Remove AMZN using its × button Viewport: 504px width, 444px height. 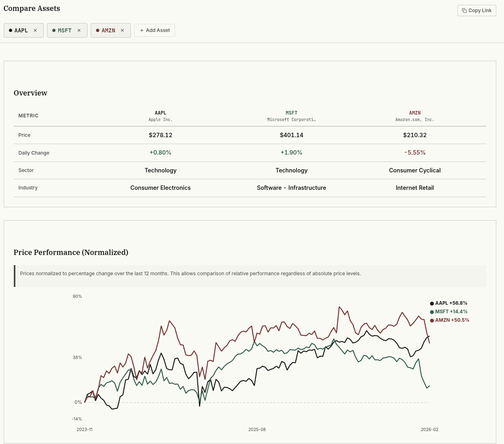(122, 30)
